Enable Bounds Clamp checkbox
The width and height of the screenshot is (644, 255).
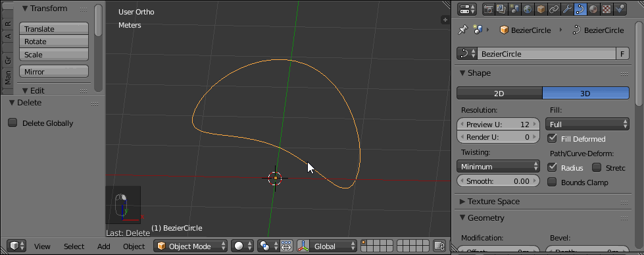(553, 182)
